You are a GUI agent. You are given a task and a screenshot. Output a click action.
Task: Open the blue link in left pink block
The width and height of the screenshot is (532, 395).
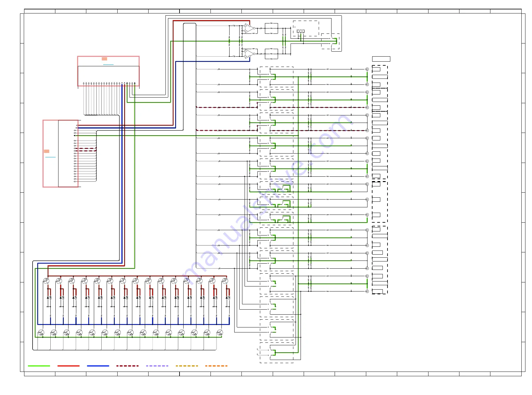coord(50,157)
